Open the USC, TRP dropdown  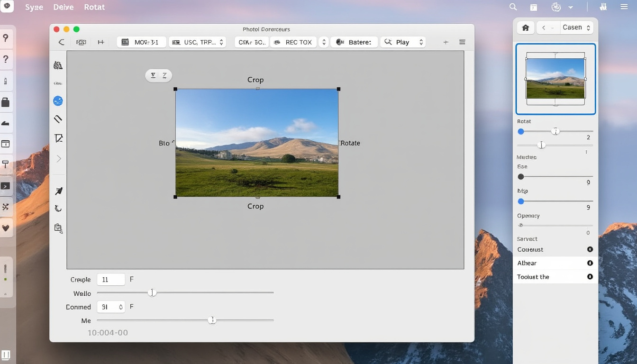[198, 42]
